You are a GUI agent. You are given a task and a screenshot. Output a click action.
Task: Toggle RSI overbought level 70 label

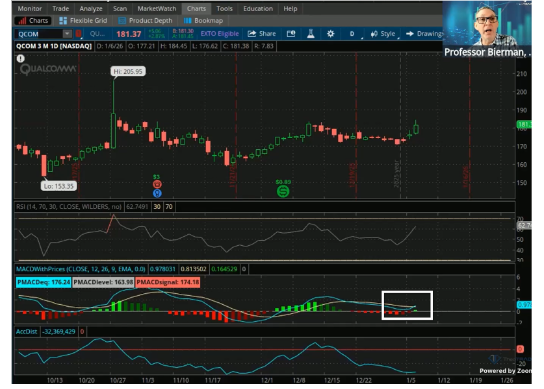(169, 207)
